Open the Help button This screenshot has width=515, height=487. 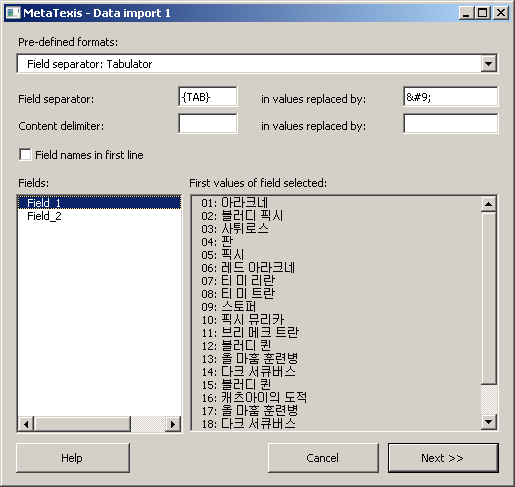pos(73,458)
